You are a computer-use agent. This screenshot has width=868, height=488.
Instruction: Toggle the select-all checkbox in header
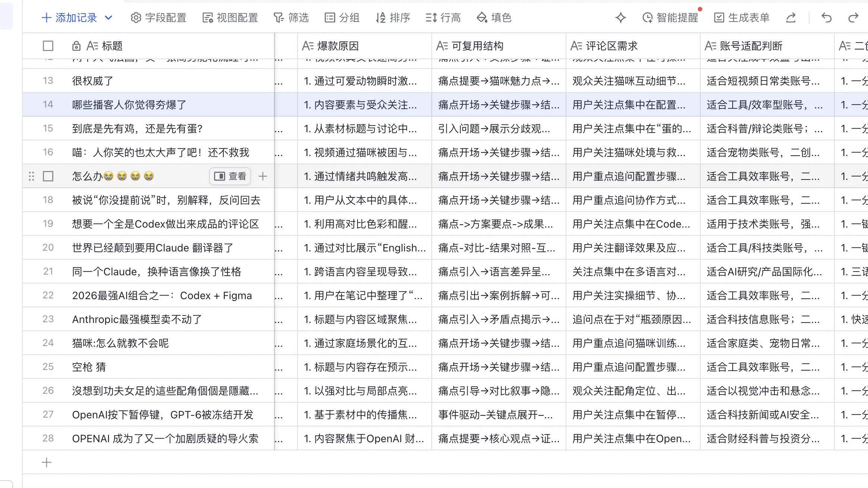pos(48,46)
